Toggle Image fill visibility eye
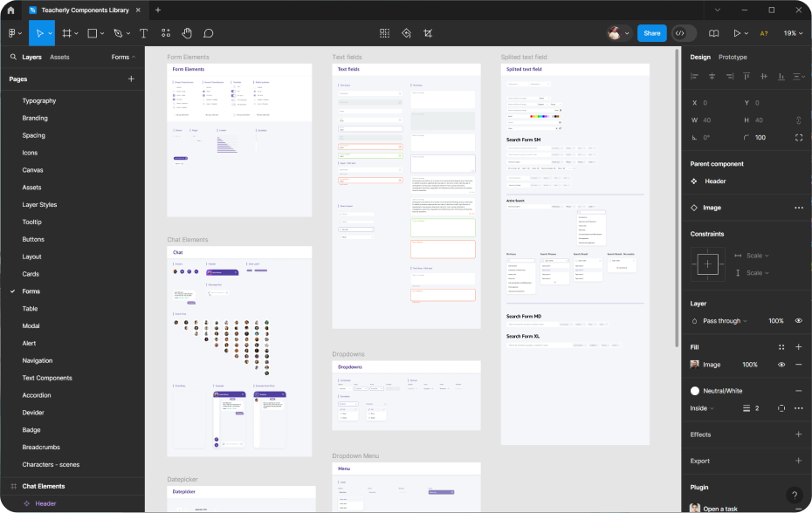Image resolution: width=812 pixels, height=513 pixels. (x=781, y=365)
